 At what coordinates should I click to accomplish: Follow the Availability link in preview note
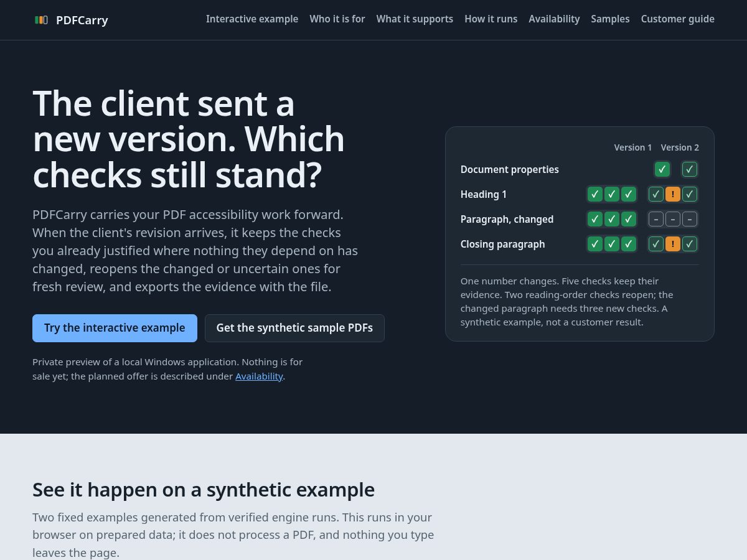[x=259, y=376]
